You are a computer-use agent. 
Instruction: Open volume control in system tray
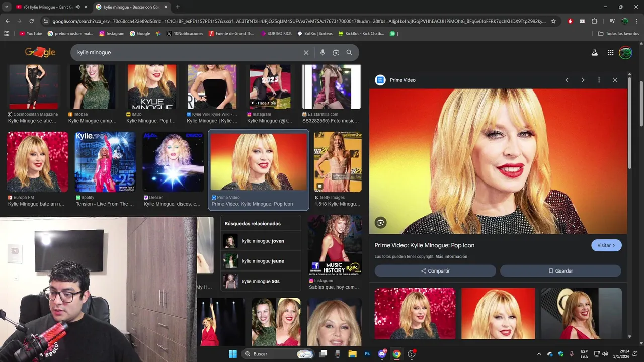point(605,354)
